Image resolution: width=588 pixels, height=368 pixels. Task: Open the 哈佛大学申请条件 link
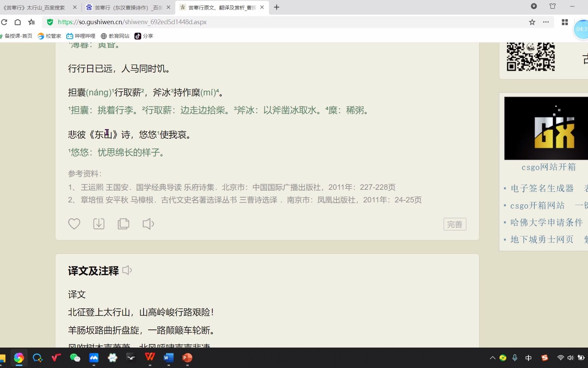click(x=546, y=222)
